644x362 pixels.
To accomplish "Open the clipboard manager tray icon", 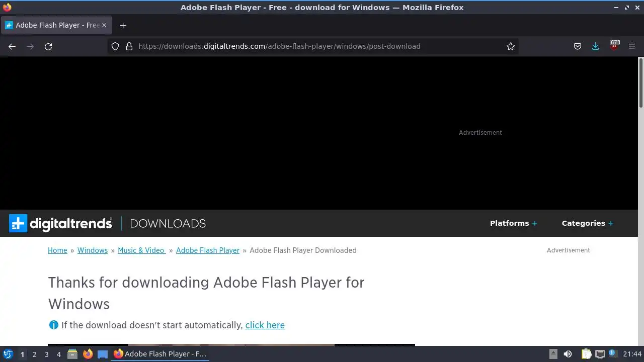I will (x=586, y=354).
